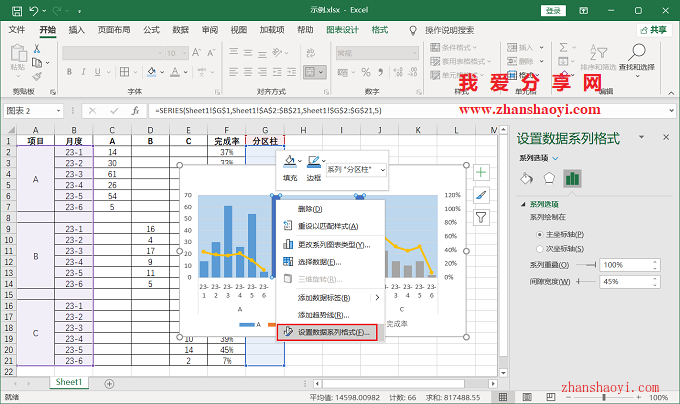Click the Chart Styles brush button
The height and width of the screenshot is (404, 680).
pos(481,195)
